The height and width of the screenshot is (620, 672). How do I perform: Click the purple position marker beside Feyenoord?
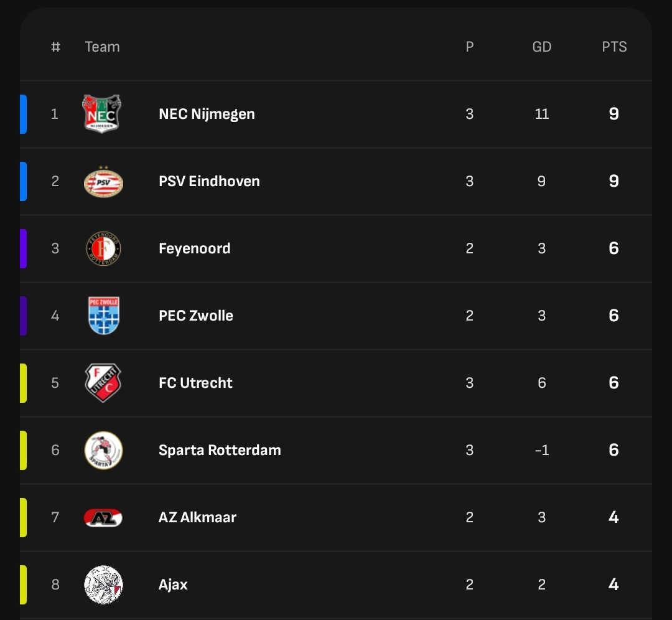pos(24,248)
